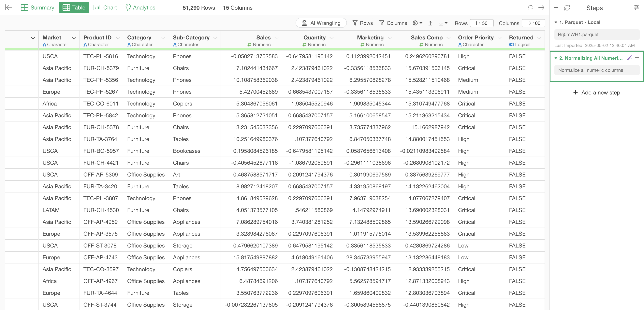Image resolution: width=644 pixels, height=310 pixels.
Task: Click the magic wand icon on step 2
Action: pyautogui.click(x=629, y=58)
